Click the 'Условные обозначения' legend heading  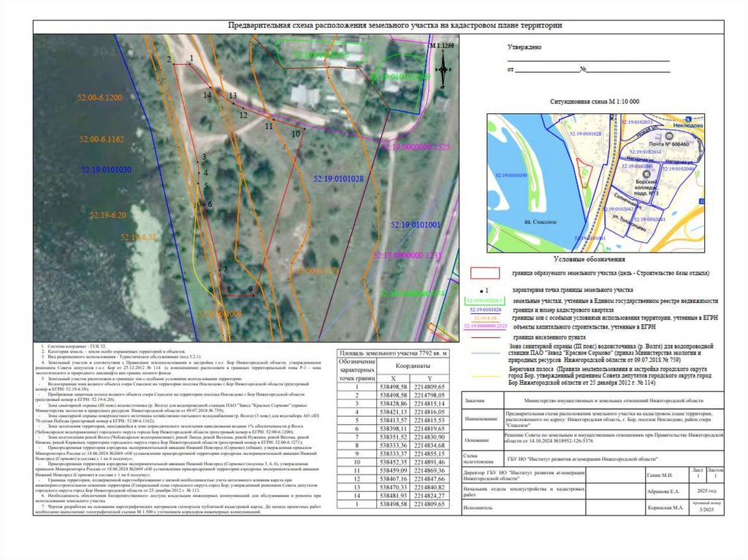pyautogui.click(x=589, y=259)
